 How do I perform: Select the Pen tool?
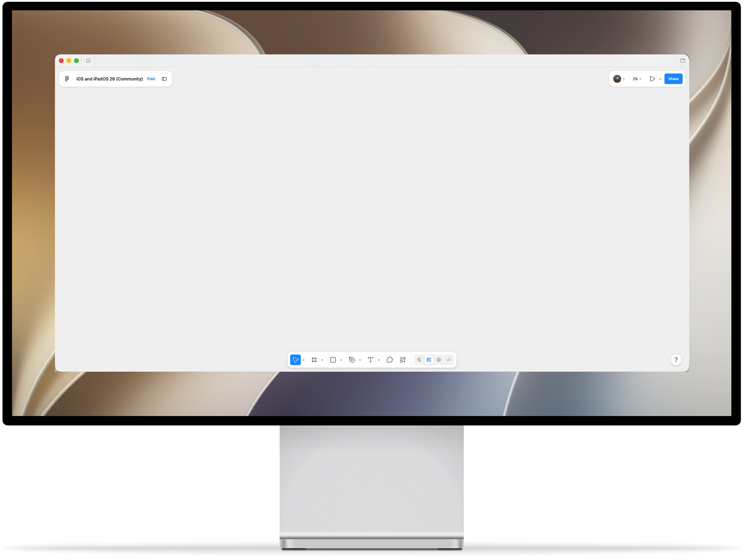[352, 360]
